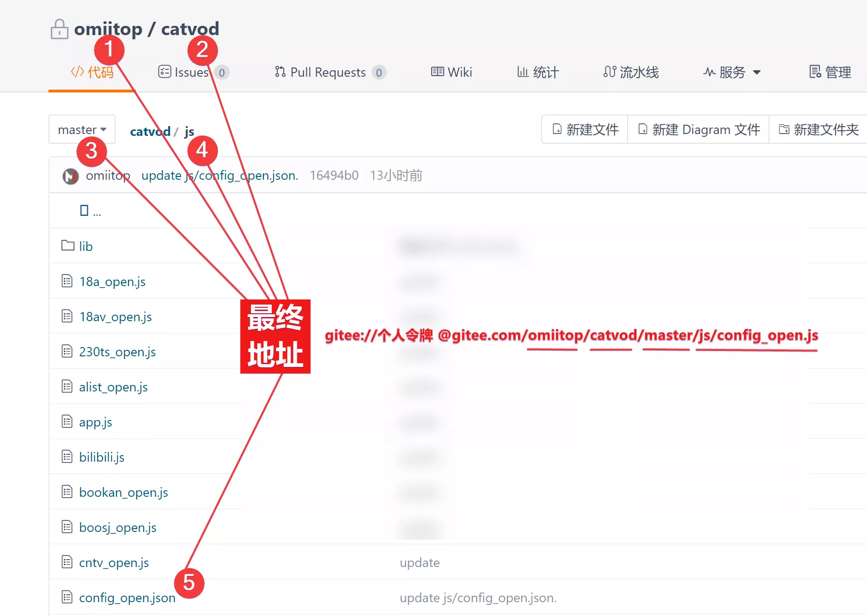Open the file 230ts_open.js
This screenshot has height=616, width=867.
coord(117,352)
